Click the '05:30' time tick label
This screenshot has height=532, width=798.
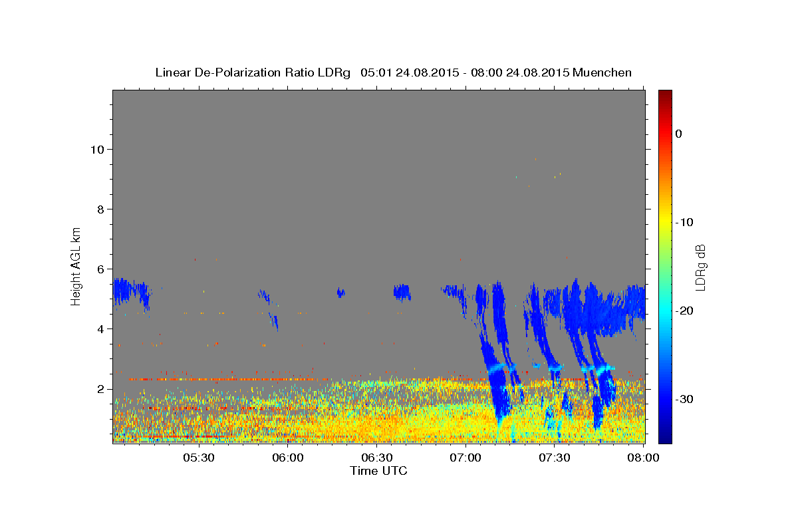tap(199, 458)
